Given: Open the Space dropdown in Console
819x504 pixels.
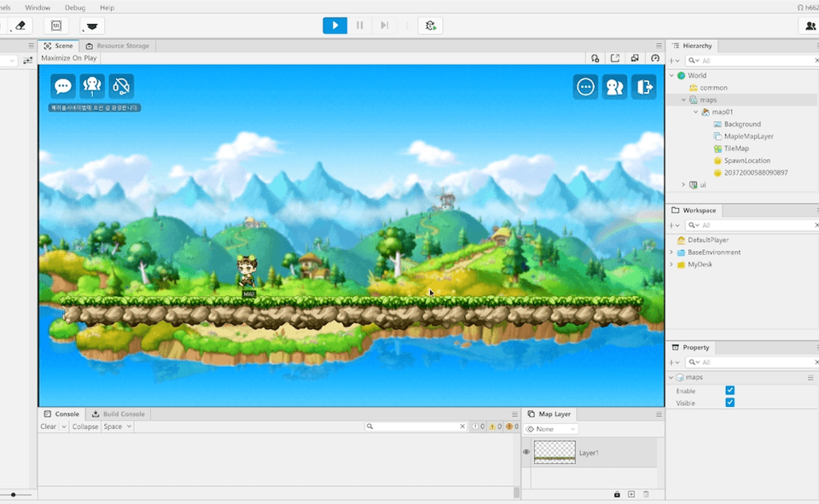Looking at the screenshot, I should [117, 426].
